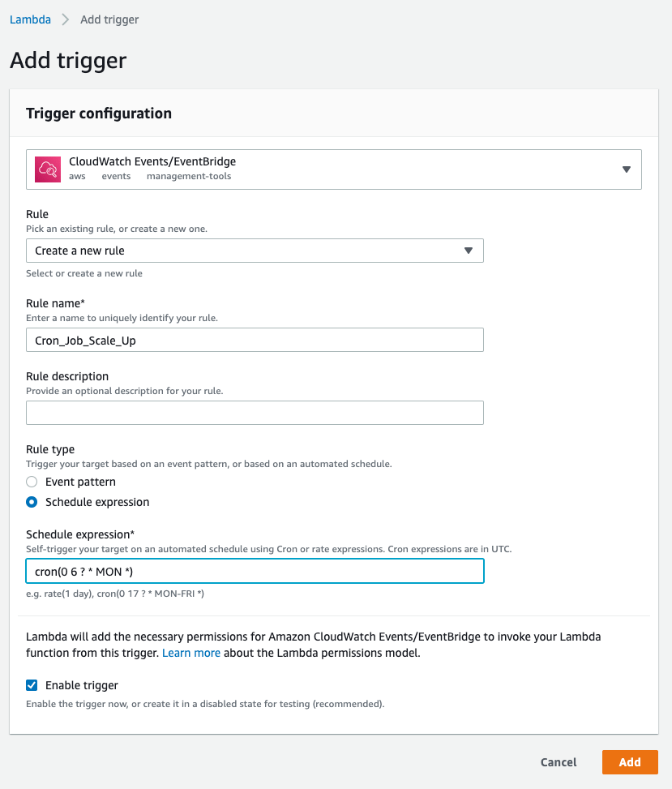Screen dimensions: 672x789
Task: Open the 'Create a new rule' combo box
Action: pos(243,251)
